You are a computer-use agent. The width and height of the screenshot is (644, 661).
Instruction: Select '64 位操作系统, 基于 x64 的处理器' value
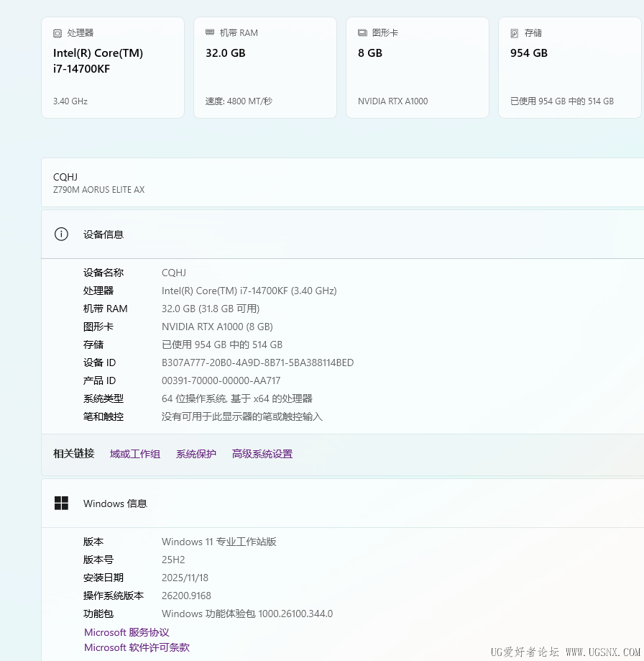[237, 398]
